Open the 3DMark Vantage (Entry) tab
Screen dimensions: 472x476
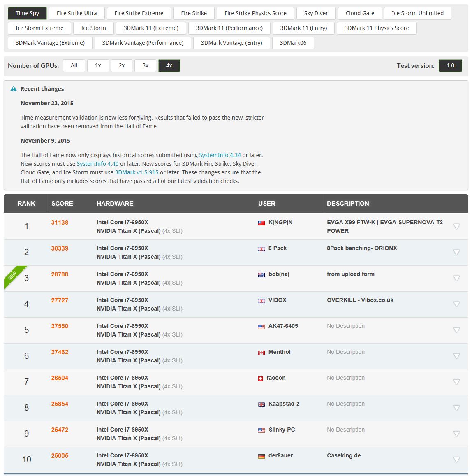tap(231, 43)
